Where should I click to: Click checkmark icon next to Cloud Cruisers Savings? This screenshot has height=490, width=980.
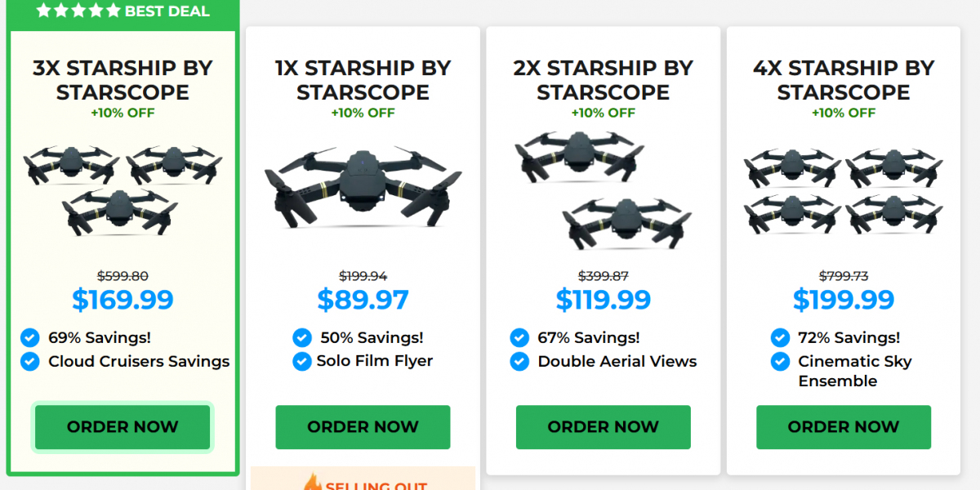[x=30, y=361]
